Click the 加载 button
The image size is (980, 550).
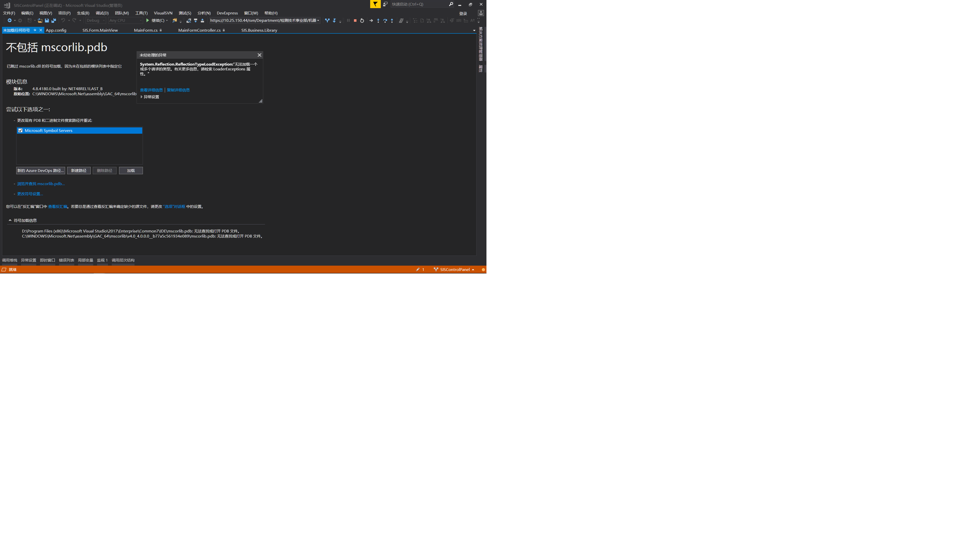[131, 171]
